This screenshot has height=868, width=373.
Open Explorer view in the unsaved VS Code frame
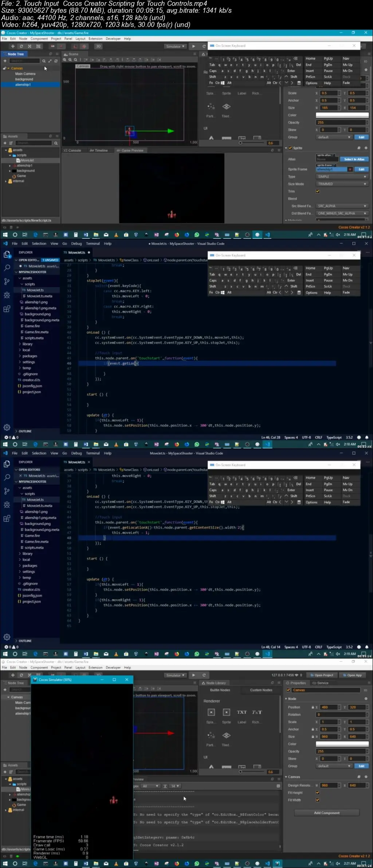(7, 254)
